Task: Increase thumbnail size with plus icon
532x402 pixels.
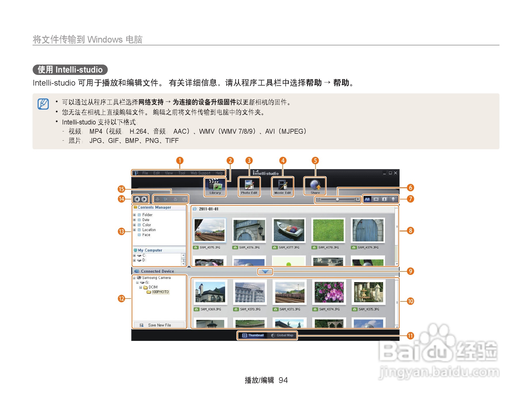Action: (x=358, y=199)
